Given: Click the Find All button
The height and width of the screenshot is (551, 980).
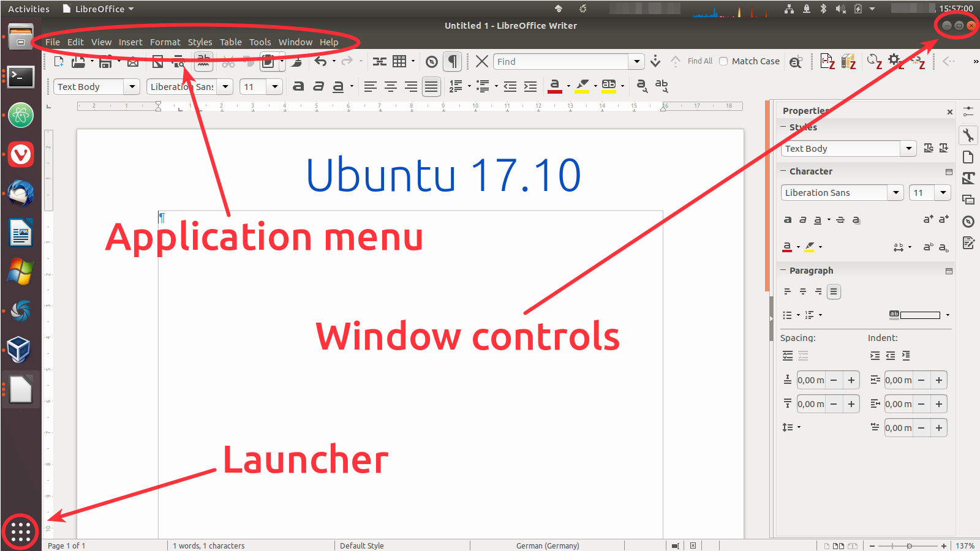Looking at the screenshot, I should tap(699, 61).
